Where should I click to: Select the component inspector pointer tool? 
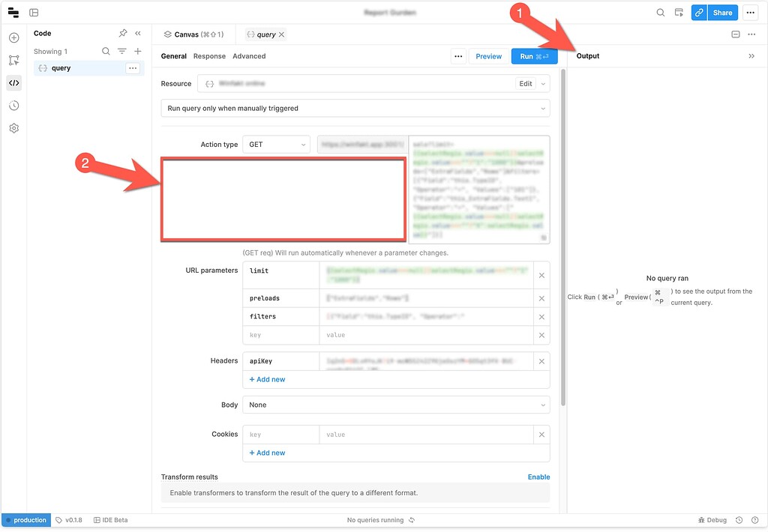click(13, 59)
